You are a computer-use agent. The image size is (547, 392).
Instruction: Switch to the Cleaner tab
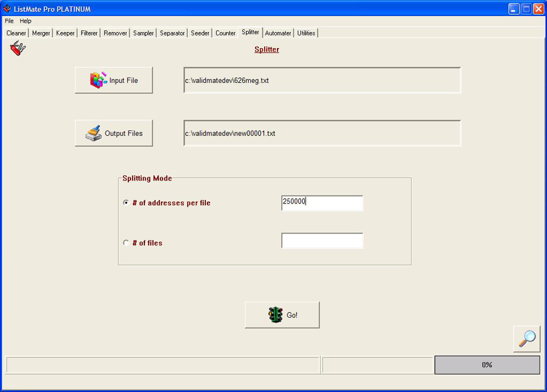(16, 33)
